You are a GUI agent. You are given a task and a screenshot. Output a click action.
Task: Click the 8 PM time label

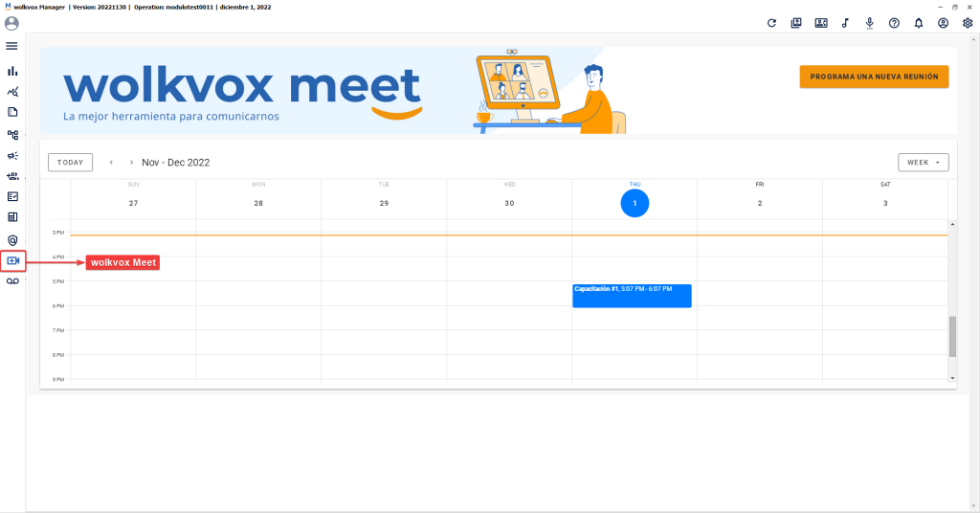[x=57, y=355]
